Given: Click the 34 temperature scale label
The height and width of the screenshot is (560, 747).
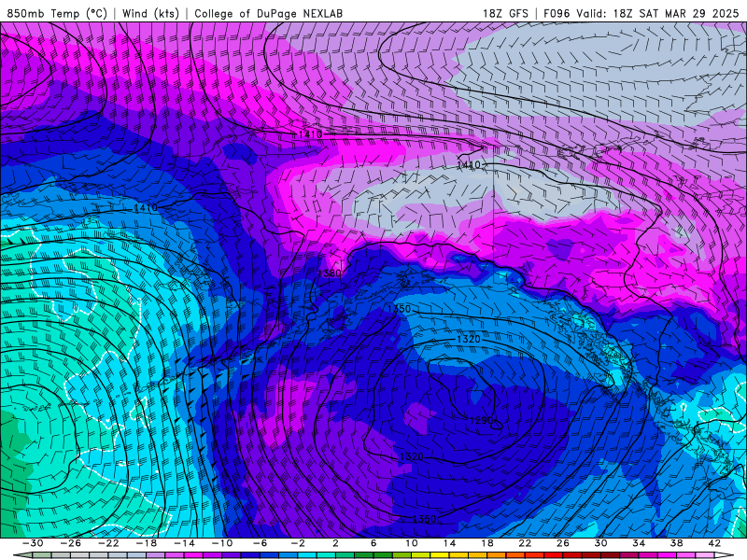Looking at the screenshot, I should tap(639, 543).
